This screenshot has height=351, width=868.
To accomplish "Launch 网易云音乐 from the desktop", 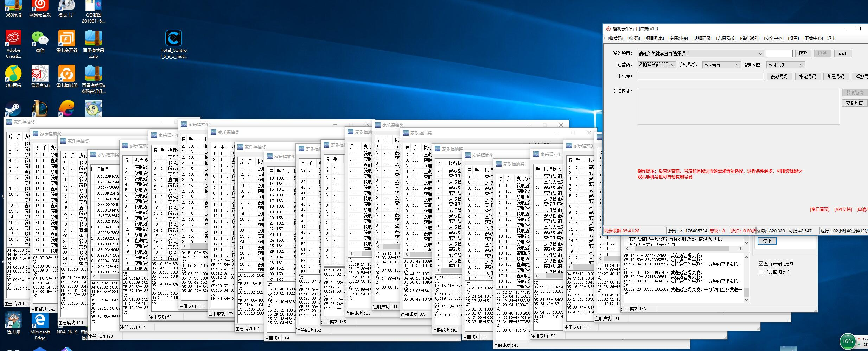I will point(40,9).
